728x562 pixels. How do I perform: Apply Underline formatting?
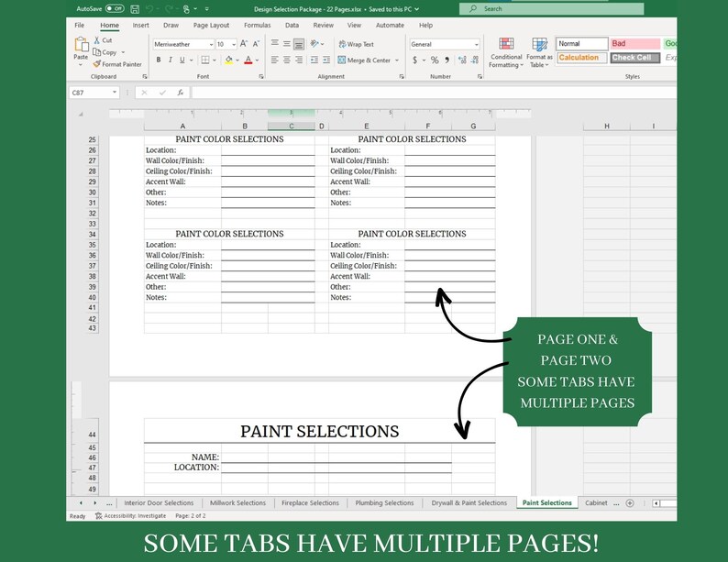182,60
